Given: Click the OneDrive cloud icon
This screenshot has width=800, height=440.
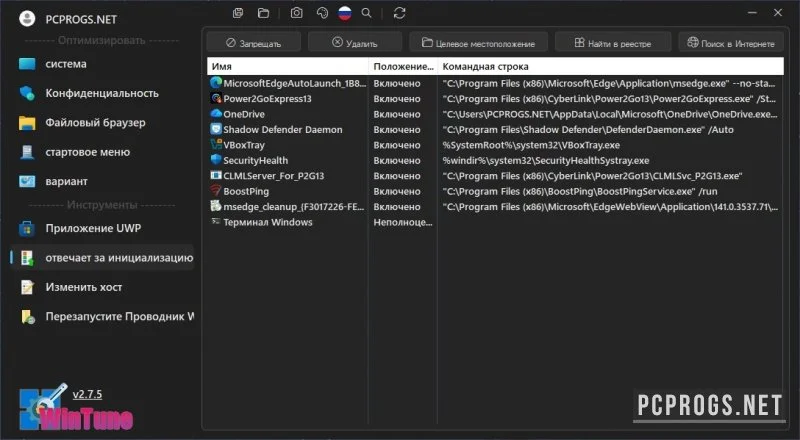Looking at the screenshot, I should [216, 113].
